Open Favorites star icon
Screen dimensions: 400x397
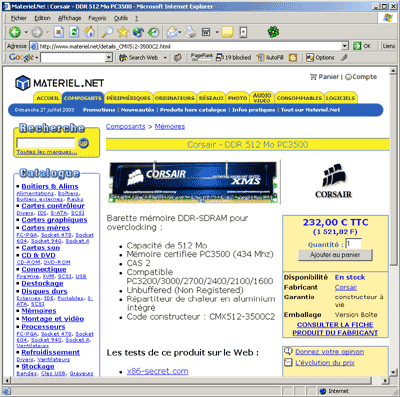(x=123, y=32)
